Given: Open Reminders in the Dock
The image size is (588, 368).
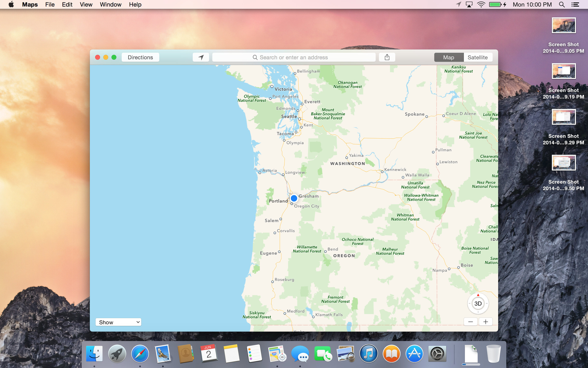Looking at the screenshot, I should pos(254,354).
